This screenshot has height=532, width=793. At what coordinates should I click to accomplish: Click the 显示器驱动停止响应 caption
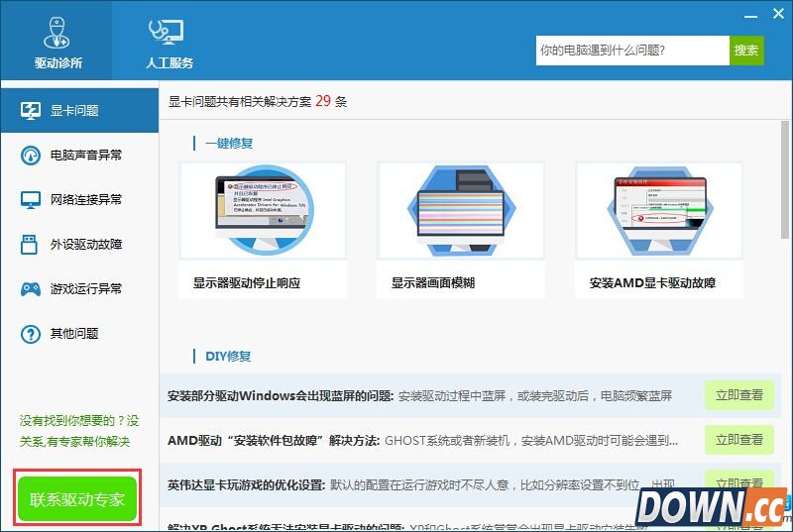coord(247,283)
